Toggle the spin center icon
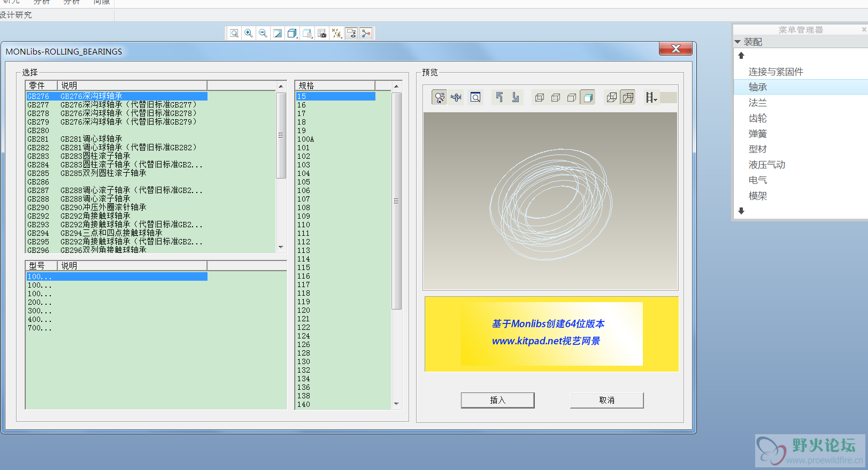Viewport: 868px width, 470px height. [366, 33]
